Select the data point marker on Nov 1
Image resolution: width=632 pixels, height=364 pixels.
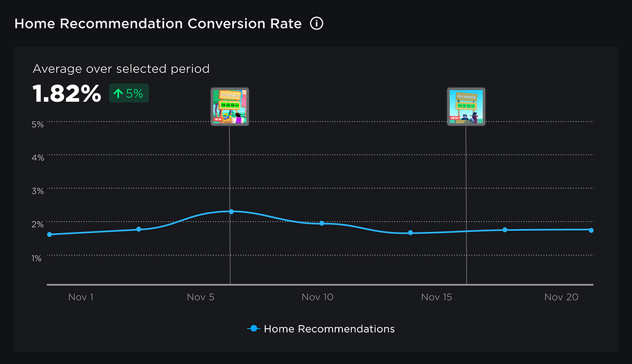49,234
